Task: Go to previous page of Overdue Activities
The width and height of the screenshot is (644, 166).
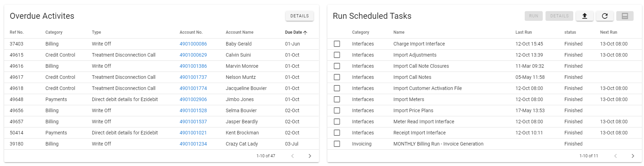Action: tap(292, 156)
